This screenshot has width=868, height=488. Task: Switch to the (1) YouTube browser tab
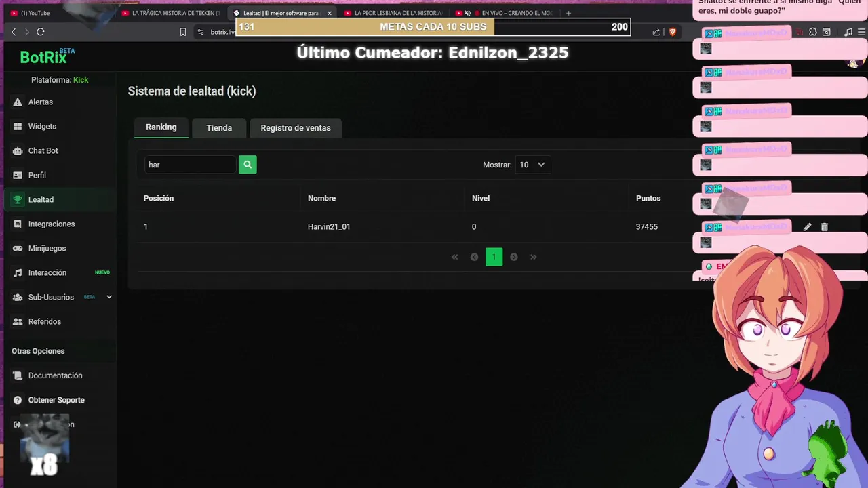34,13
